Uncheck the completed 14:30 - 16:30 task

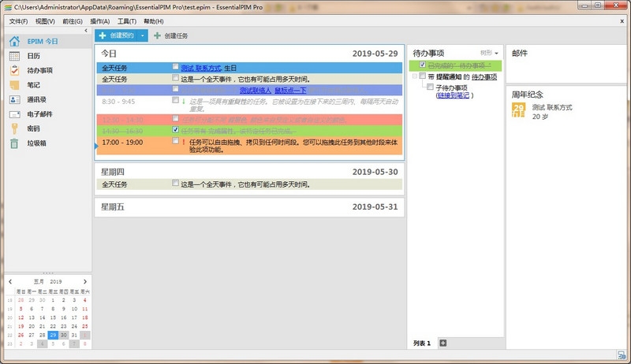pos(175,129)
